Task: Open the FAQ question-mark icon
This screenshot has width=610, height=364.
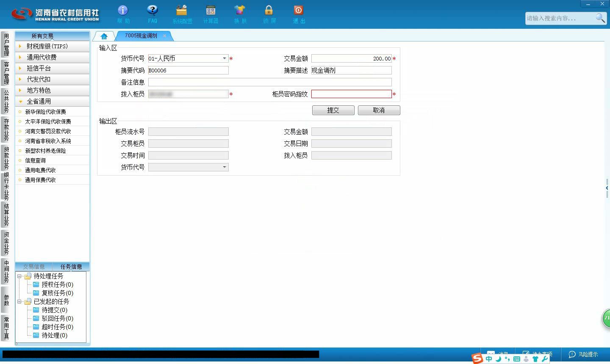Action: tap(152, 11)
